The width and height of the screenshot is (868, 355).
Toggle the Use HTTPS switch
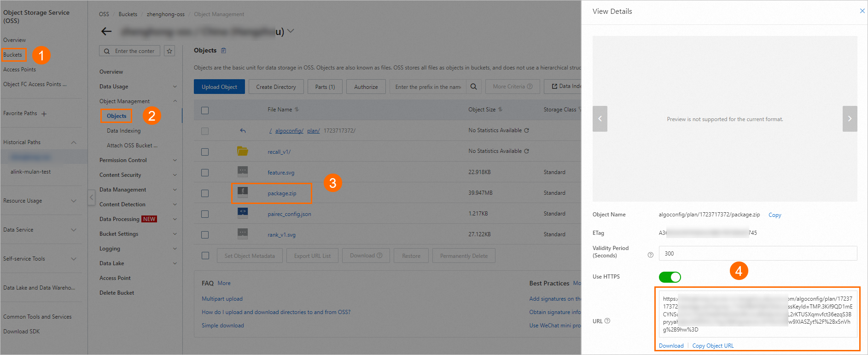coord(670,277)
